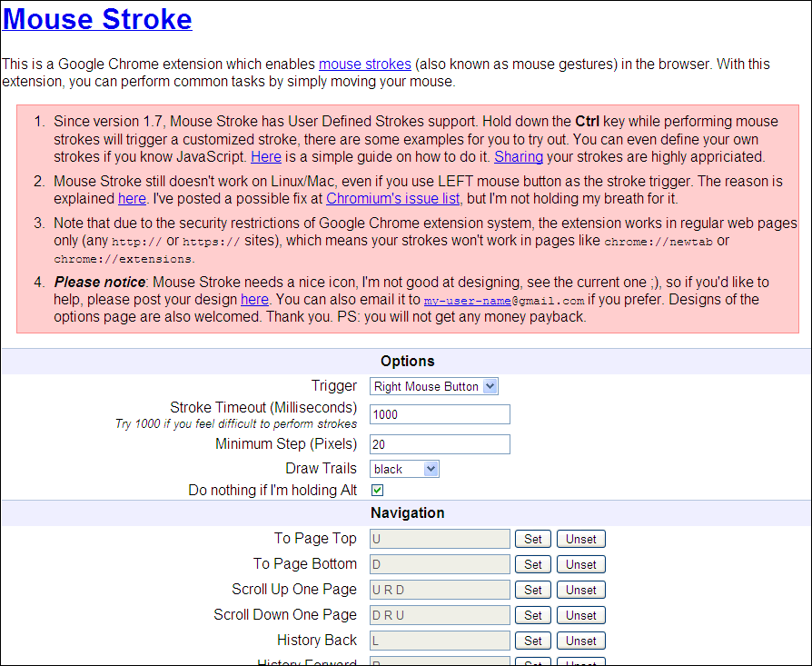This screenshot has height=666, width=812.
Task: Click the History Back stroke field 'L'
Action: [x=440, y=641]
